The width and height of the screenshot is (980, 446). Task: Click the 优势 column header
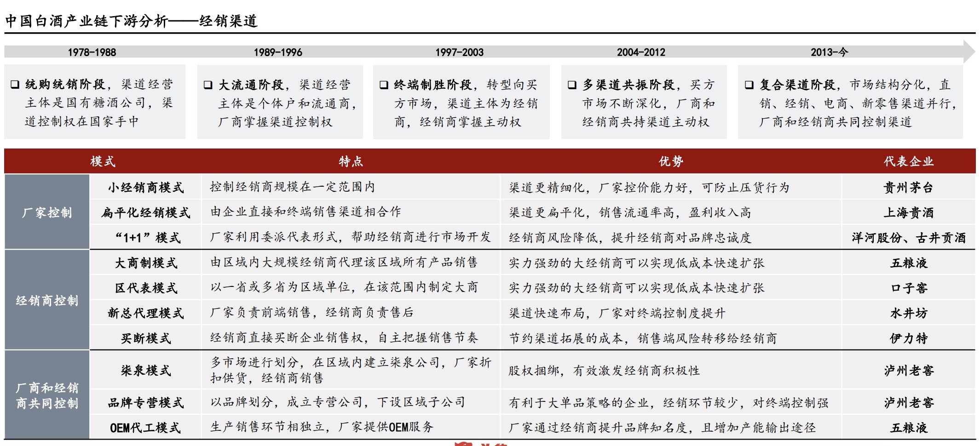(x=671, y=161)
